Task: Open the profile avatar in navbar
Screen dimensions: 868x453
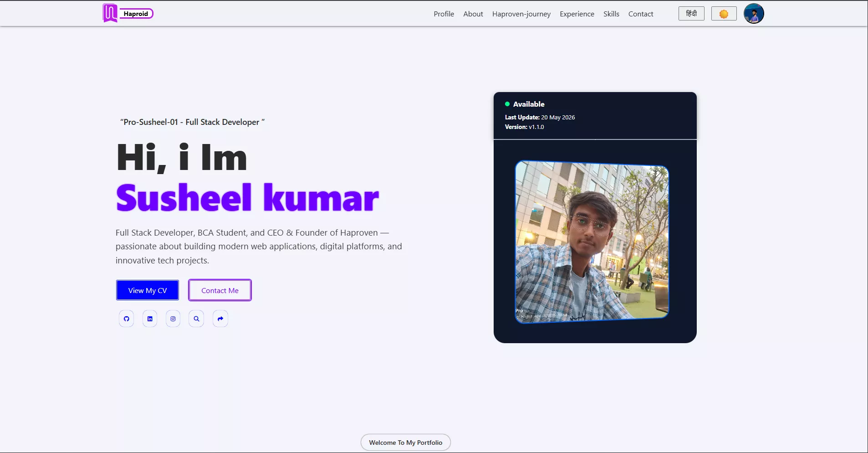Action: [754, 14]
